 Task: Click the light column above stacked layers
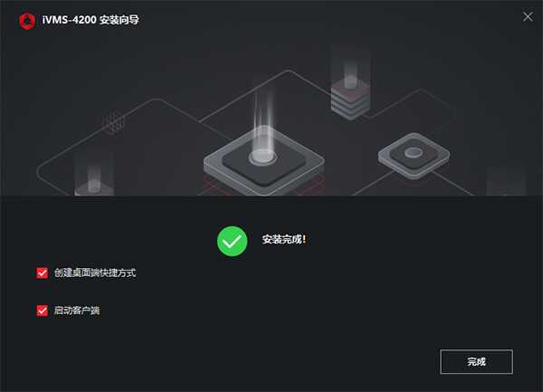(350, 66)
